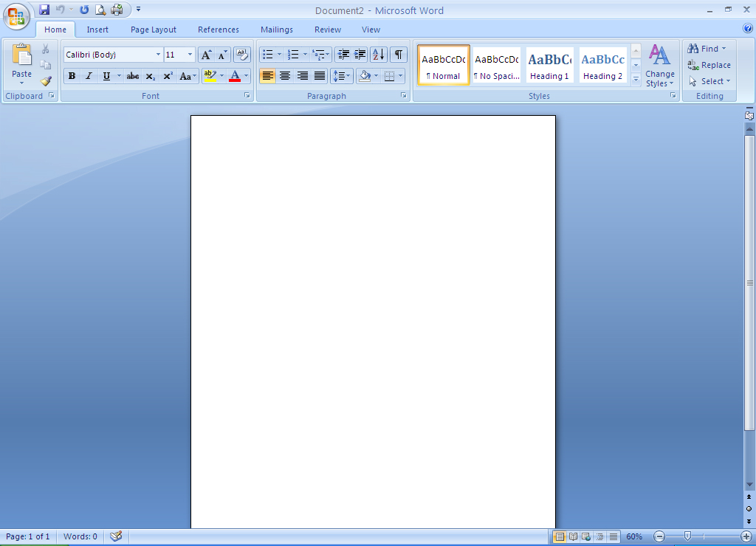
Task: Open the Sort dialog icon
Action: point(377,55)
